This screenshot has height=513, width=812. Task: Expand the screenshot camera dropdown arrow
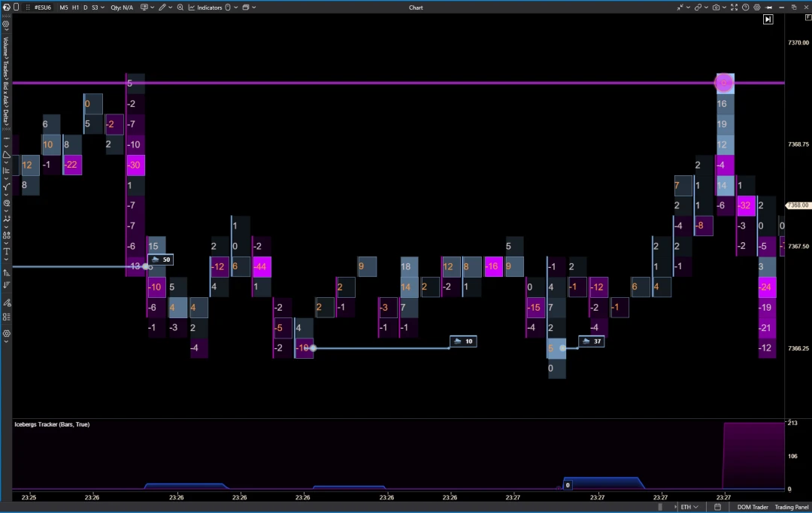coord(724,8)
